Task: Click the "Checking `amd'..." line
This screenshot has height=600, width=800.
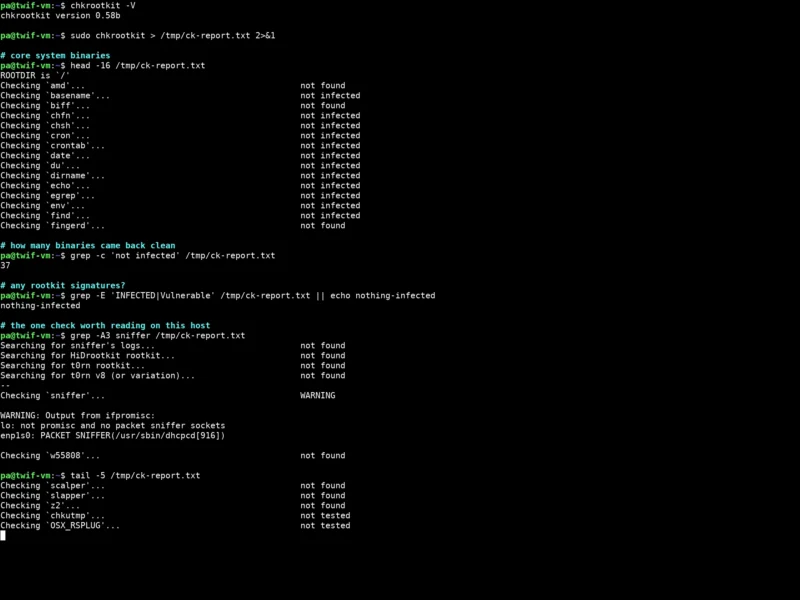Action: pyautogui.click(x=43, y=86)
